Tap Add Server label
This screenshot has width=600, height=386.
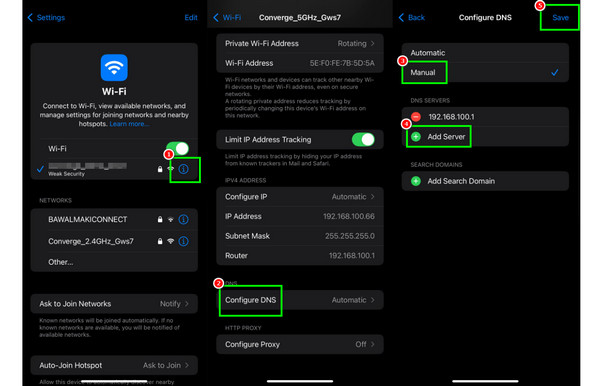point(446,137)
